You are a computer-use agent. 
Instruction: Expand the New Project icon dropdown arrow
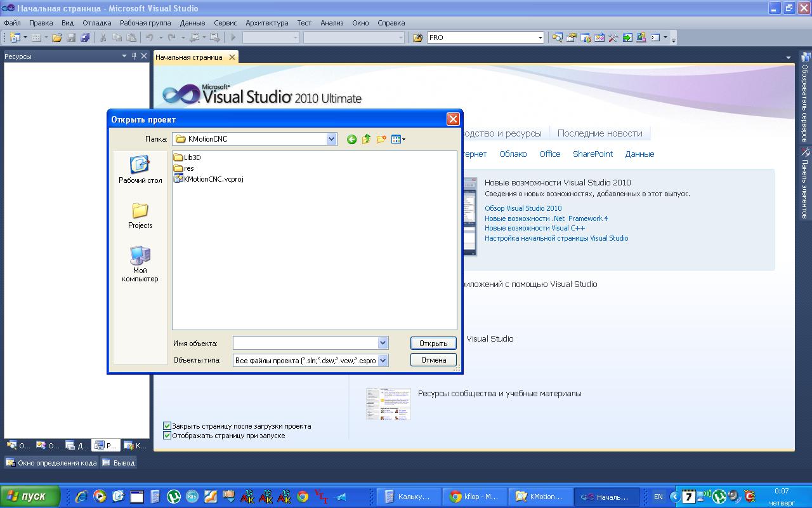pos(25,37)
